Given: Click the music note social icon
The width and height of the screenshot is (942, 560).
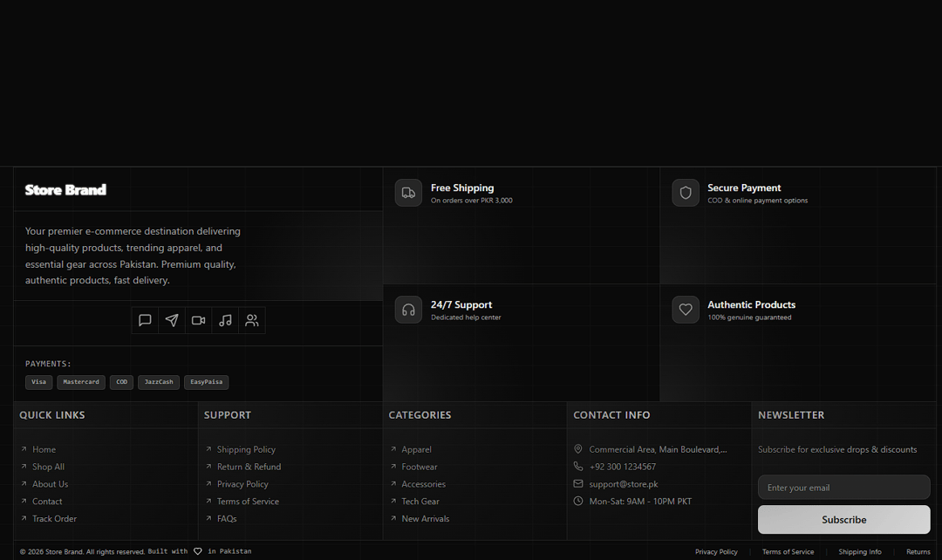Looking at the screenshot, I should (x=225, y=320).
